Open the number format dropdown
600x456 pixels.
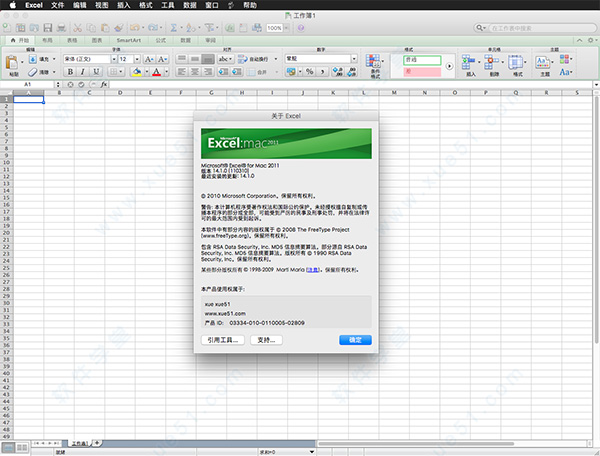[354, 59]
